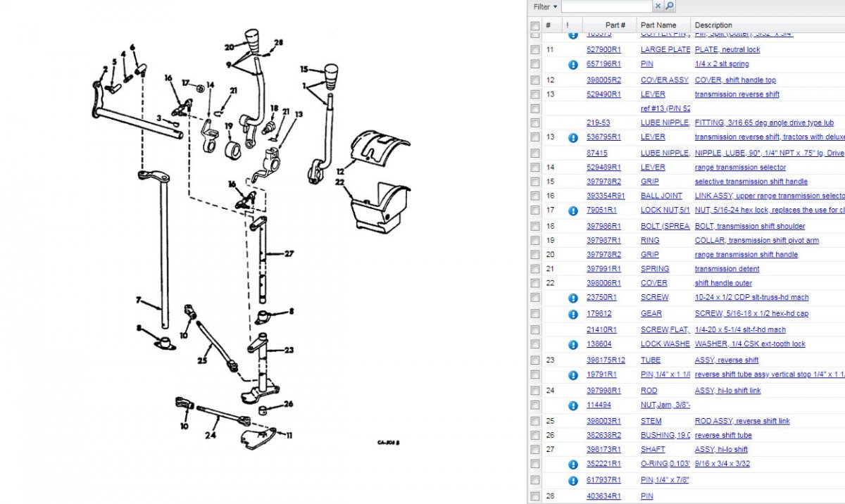
Task: Check the box for item 11 large plate
Action: (535, 50)
